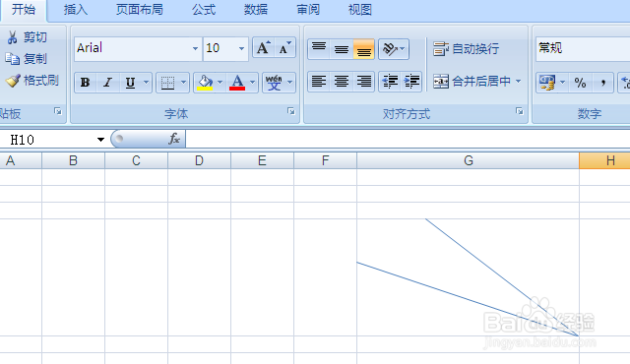Image resolution: width=630 pixels, height=364 pixels.
Task: Open underline style dropdown arrow
Action: click(147, 83)
